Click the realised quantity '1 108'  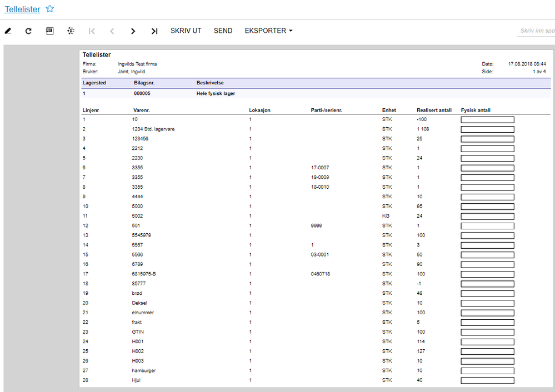pos(423,129)
